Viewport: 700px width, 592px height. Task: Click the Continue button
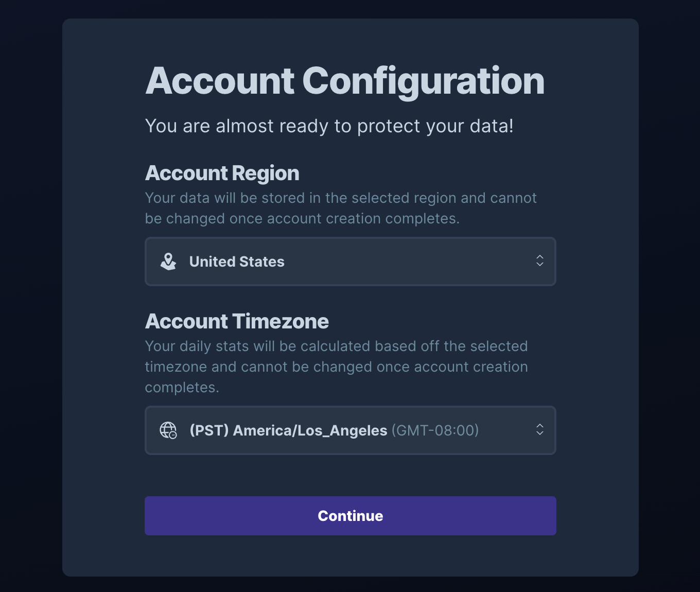(x=351, y=516)
